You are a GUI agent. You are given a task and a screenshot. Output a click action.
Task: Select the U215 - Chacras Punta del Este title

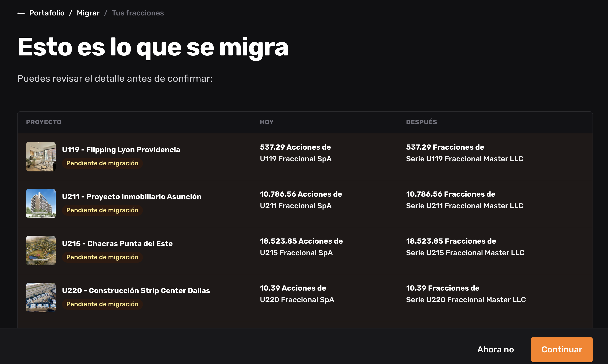click(117, 244)
